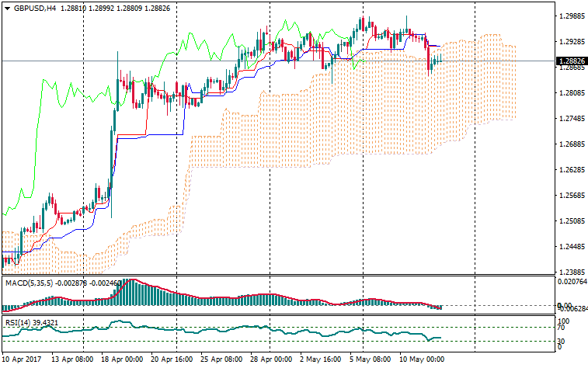Viewport: 588px width, 368px height.
Task: Select the 25 Apr 08:00 time label
Action: (x=221, y=360)
